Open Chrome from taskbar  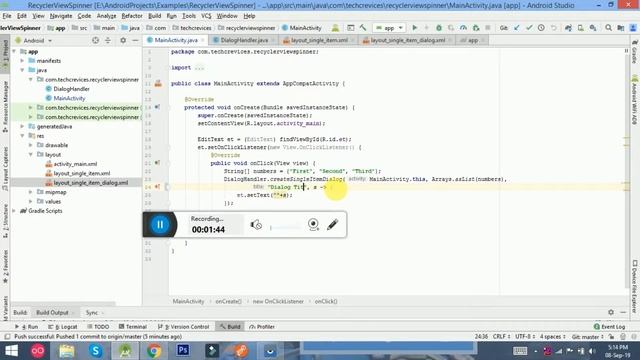click(x=154, y=351)
